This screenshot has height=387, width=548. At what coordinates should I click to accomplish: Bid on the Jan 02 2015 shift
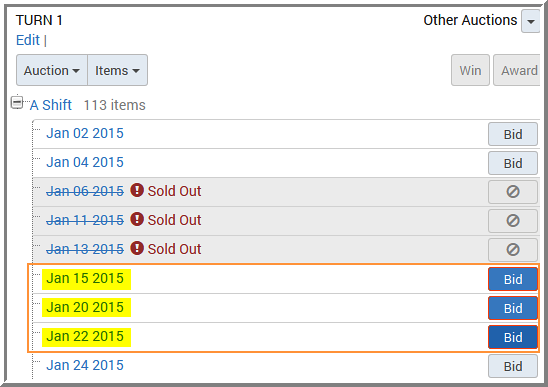(513, 134)
